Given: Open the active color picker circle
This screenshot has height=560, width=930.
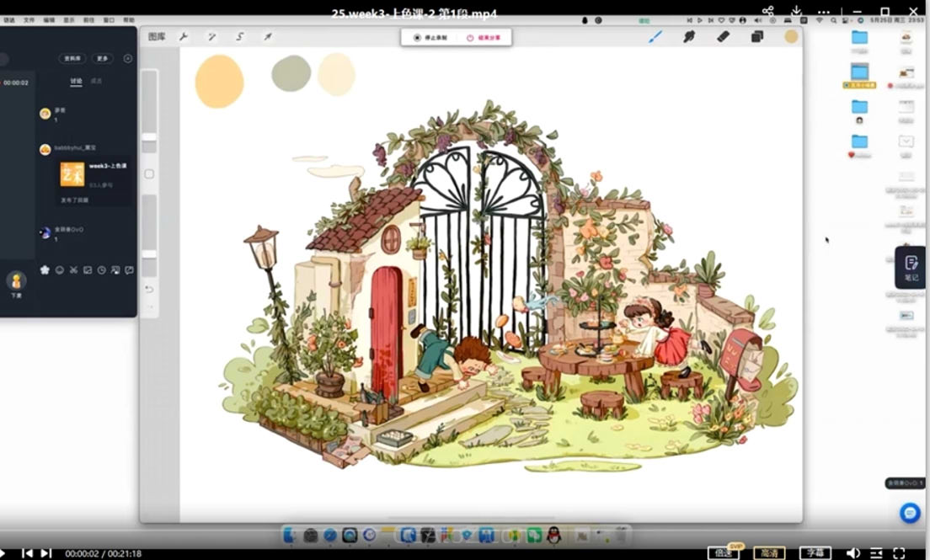Looking at the screenshot, I should (x=791, y=36).
